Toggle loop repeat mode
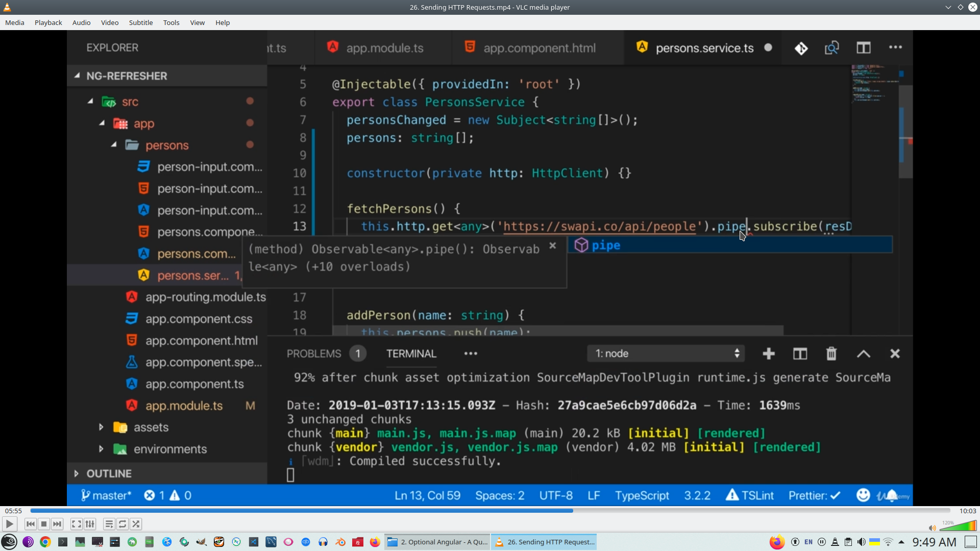This screenshot has height=551, width=980. pyautogui.click(x=122, y=524)
